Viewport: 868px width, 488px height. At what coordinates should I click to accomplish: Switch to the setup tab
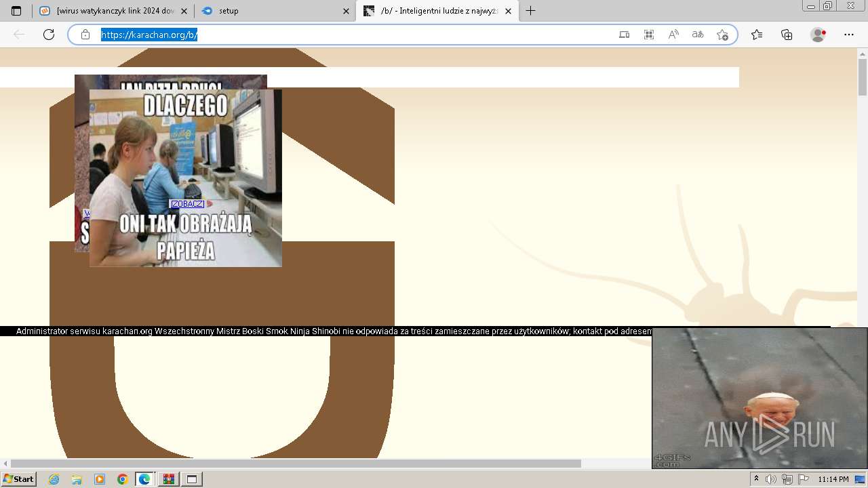coord(276,11)
